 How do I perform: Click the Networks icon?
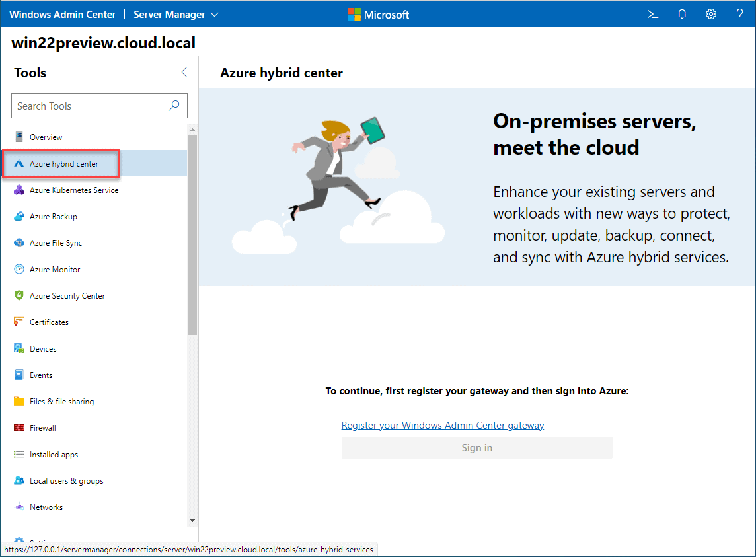pos(19,507)
